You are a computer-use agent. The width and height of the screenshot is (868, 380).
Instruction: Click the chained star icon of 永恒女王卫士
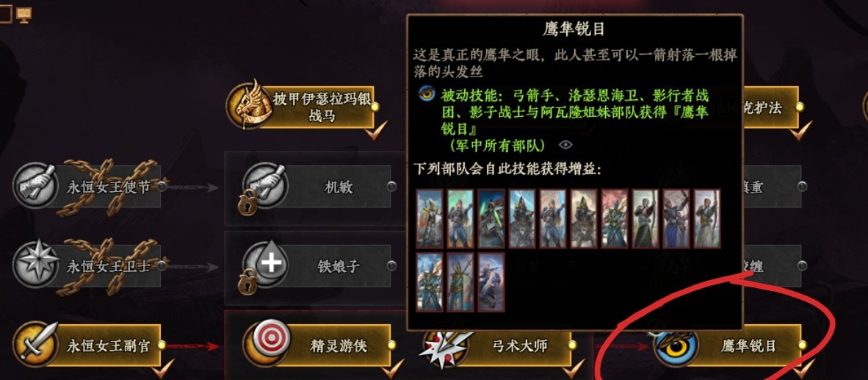35,264
